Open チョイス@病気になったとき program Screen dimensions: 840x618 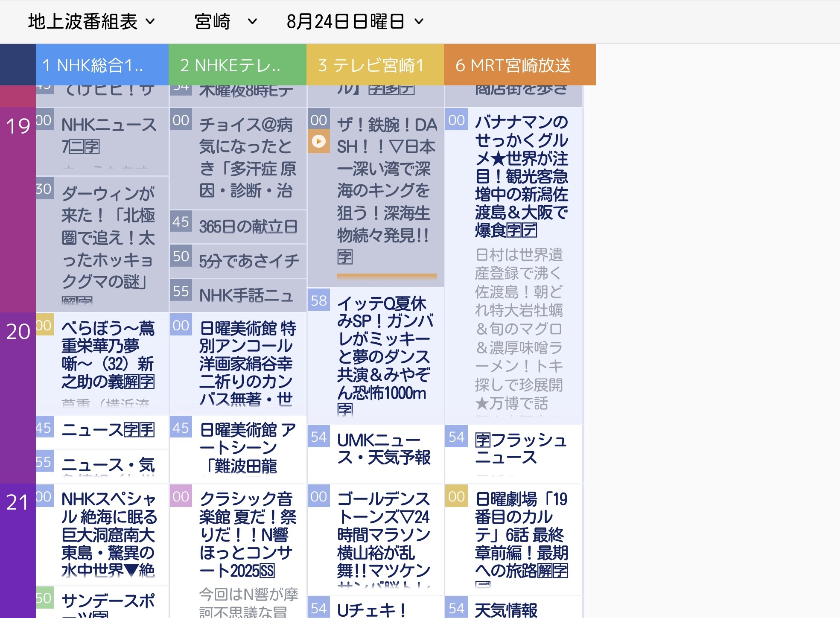[x=238, y=158]
